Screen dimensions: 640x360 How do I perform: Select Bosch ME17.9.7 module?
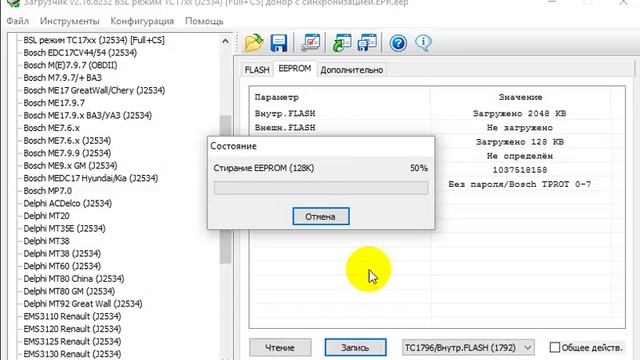pos(54,103)
